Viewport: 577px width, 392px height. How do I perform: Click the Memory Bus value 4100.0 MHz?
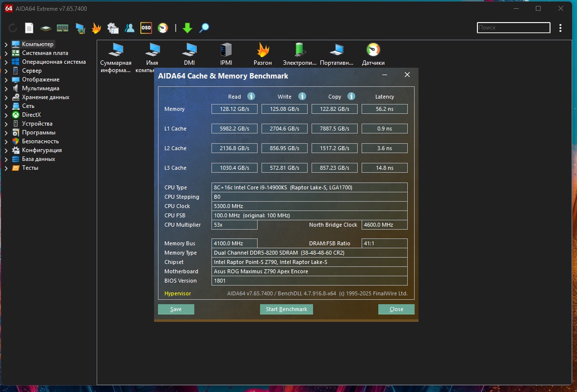235,243
